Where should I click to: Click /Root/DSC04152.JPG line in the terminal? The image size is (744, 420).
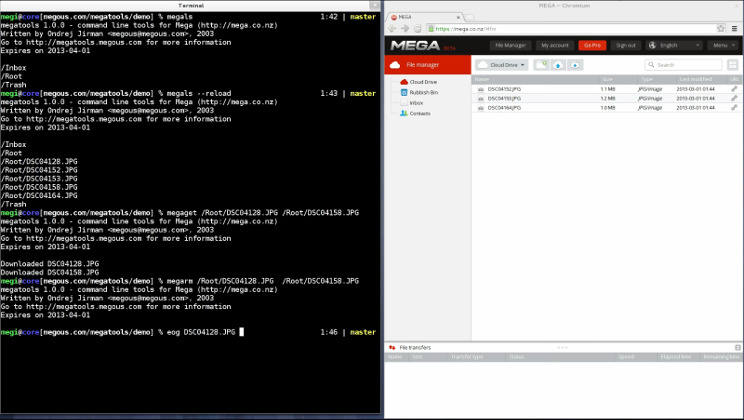click(x=39, y=170)
